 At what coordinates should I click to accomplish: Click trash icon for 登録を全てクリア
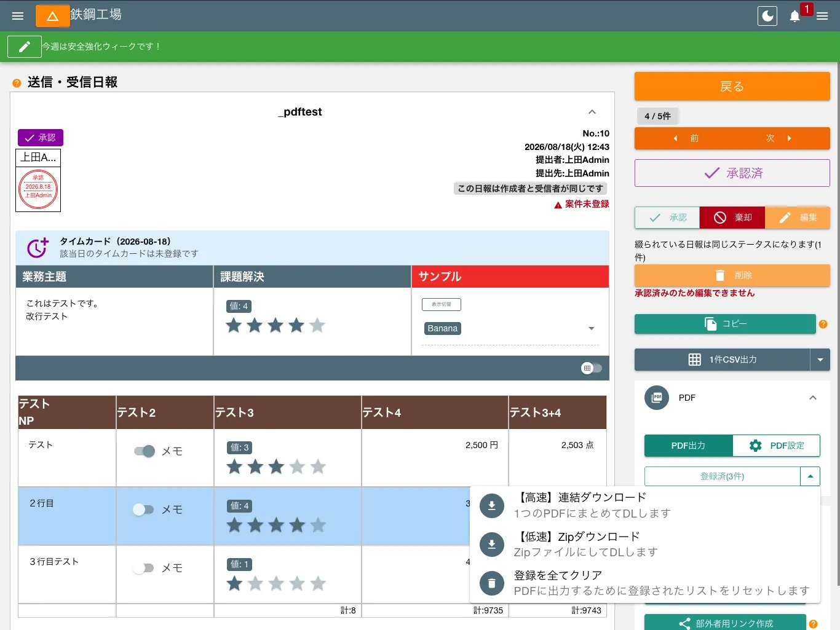(492, 583)
